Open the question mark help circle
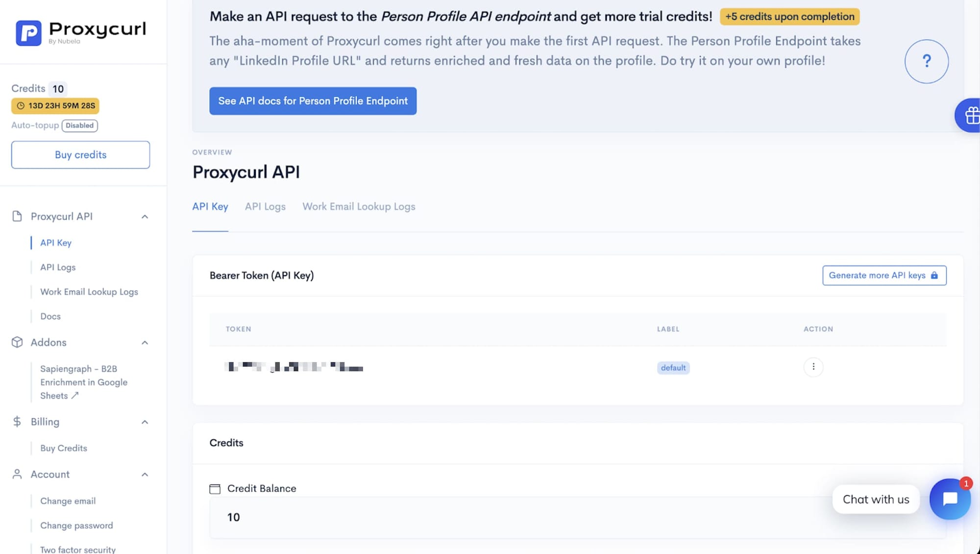The height and width of the screenshot is (554, 980). pyautogui.click(x=926, y=61)
